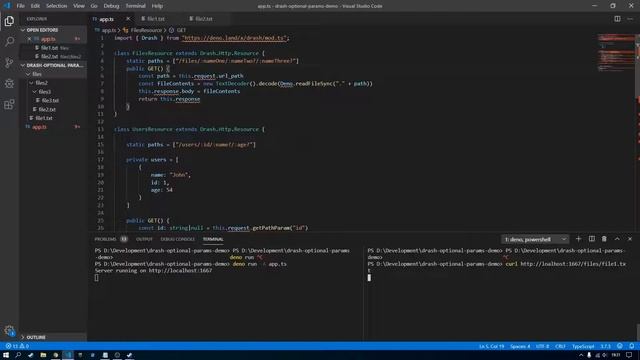Close the app.ts editor tab
640x360 pixels.
click(128, 19)
